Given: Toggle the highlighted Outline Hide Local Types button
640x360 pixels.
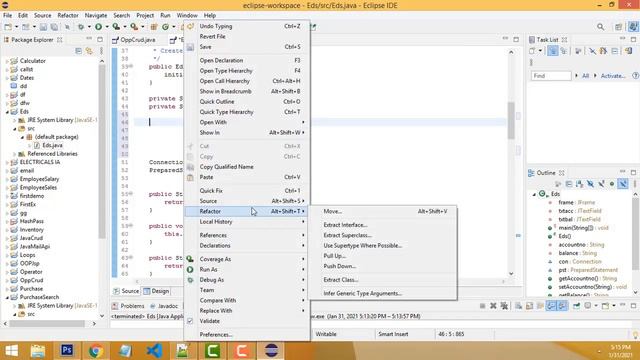Looking at the screenshot, I should click(x=623, y=184).
